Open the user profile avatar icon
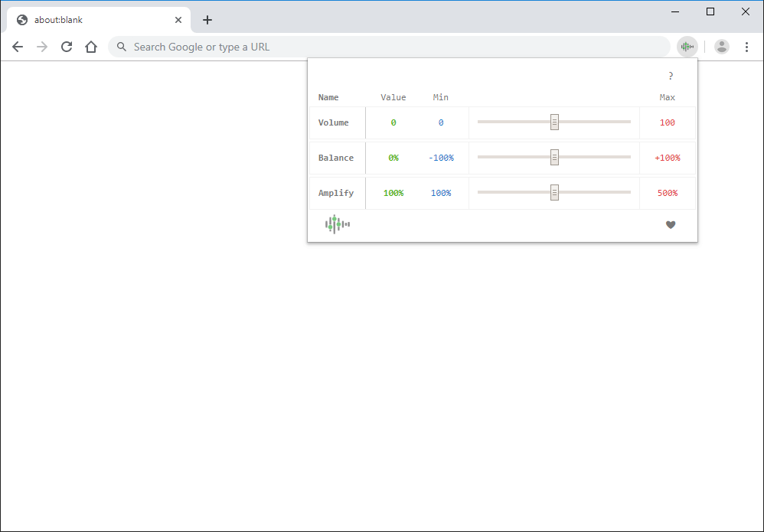Viewport: 764px width, 532px height. [722, 47]
